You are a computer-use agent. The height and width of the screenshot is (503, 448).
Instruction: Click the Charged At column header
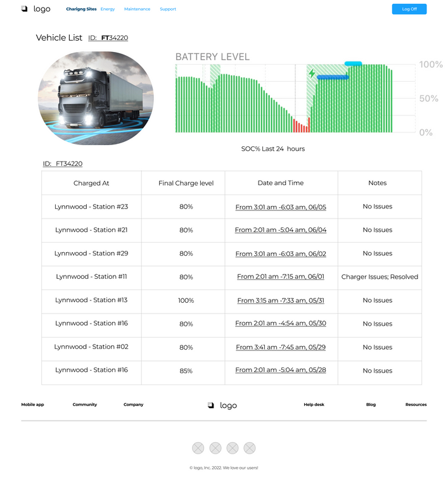pos(91,183)
